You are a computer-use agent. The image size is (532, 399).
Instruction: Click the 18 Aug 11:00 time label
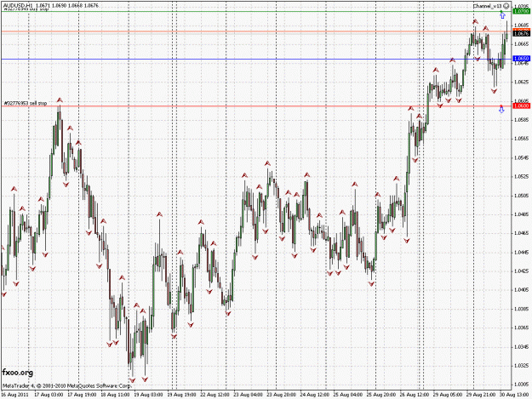click(x=115, y=395)
